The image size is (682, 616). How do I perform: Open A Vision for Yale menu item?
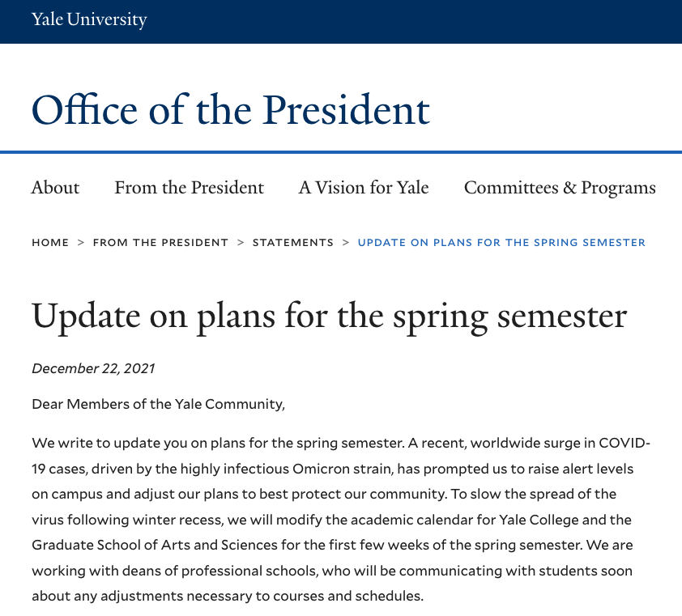point(364,188)
